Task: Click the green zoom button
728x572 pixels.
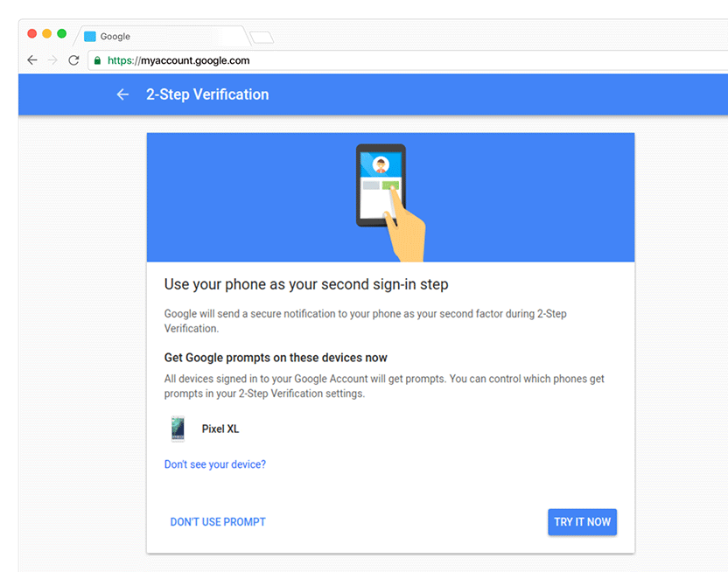Action: click(x=60, y=34)
